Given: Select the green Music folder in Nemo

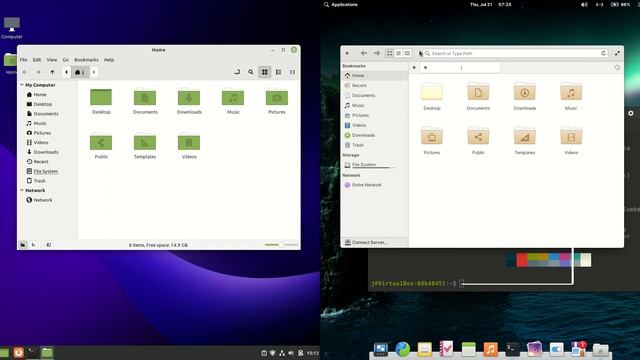Looking at the screenshot, I should [x=233, y=101].
